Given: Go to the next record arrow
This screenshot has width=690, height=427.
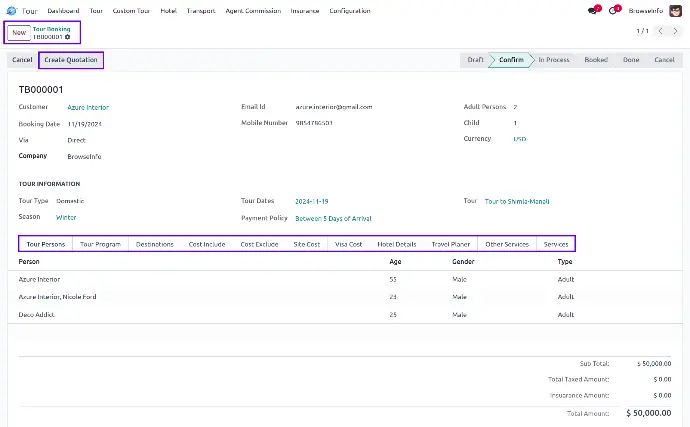Looking at the screenshot, I should click(x=675, y=32).
